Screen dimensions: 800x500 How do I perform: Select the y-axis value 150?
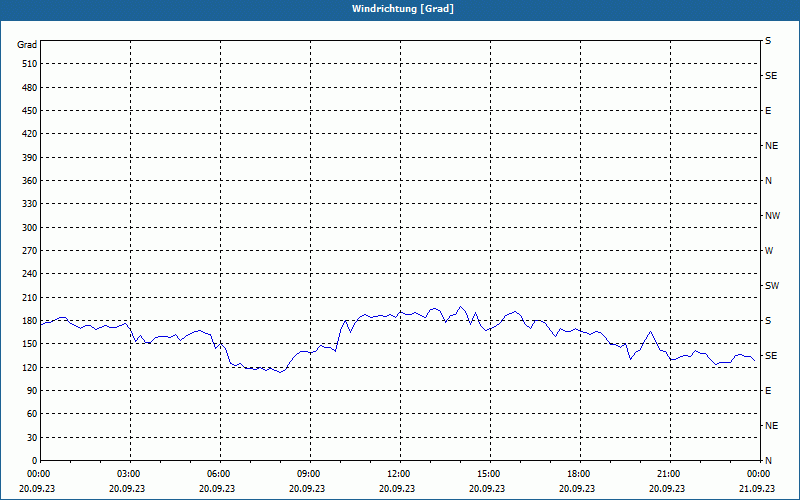pos(30,344)
